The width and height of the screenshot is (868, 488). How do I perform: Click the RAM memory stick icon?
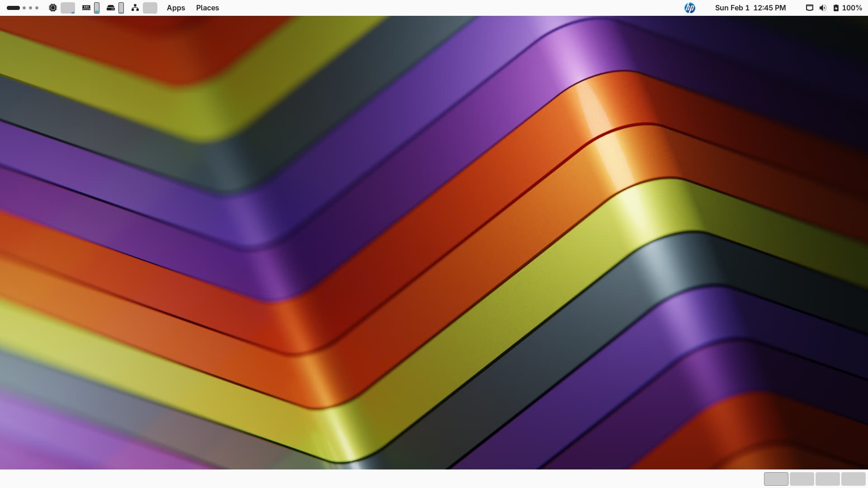[86, 8]
